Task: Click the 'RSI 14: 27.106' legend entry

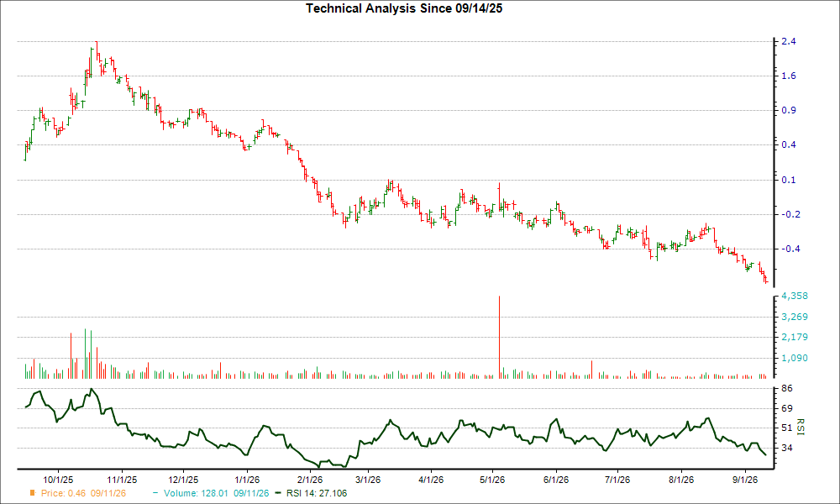Action: point(317,493)
